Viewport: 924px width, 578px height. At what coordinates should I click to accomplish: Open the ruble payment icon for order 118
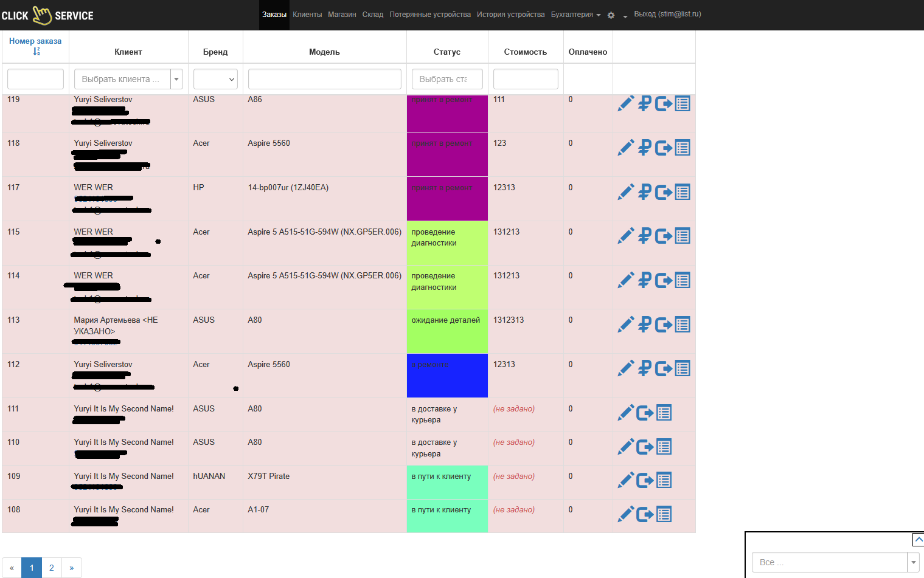click(x=645, y=148)
